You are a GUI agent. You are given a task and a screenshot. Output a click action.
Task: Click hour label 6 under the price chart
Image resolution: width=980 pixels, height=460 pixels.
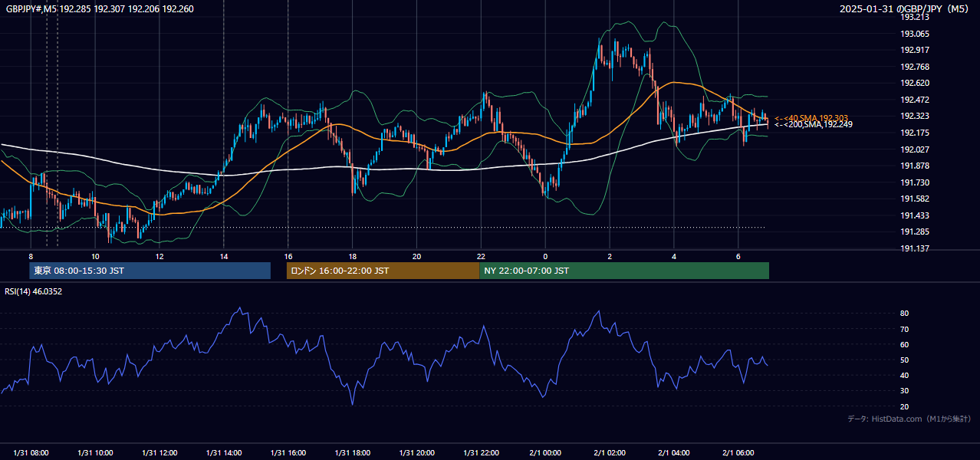click(x=738, y=256)
